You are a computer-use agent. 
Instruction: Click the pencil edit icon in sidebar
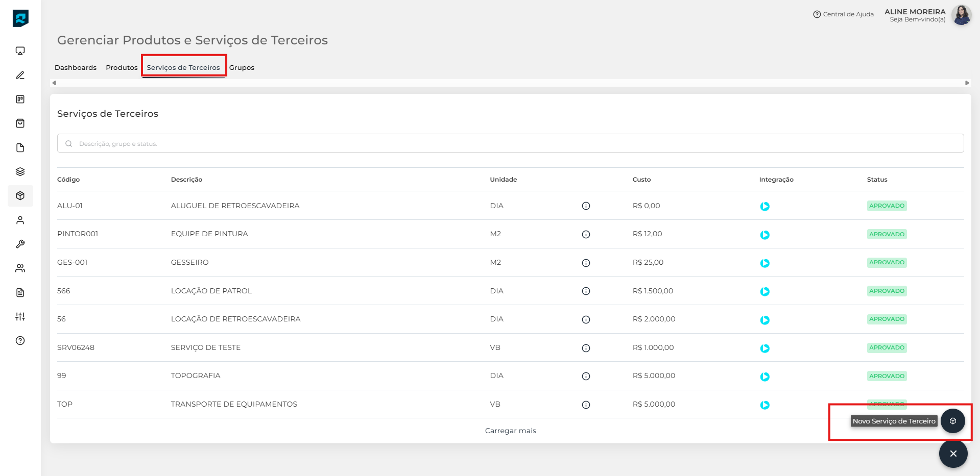coord(20,76)
